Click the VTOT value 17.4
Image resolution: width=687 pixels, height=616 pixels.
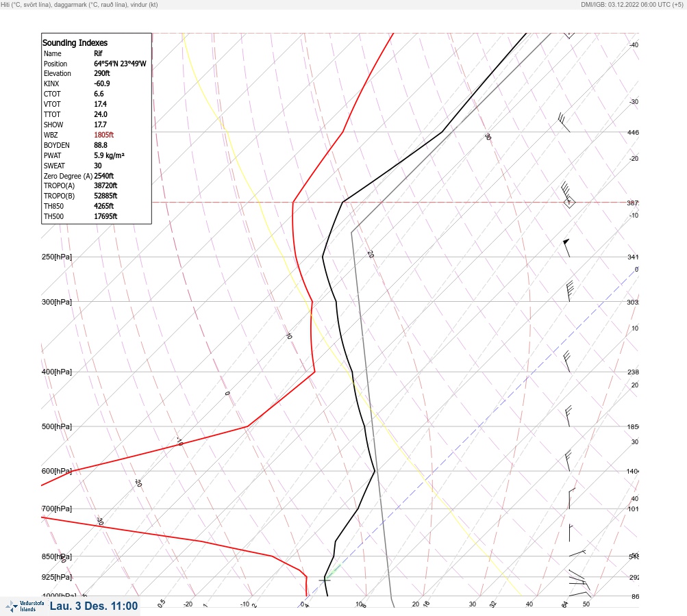(100, 104)
